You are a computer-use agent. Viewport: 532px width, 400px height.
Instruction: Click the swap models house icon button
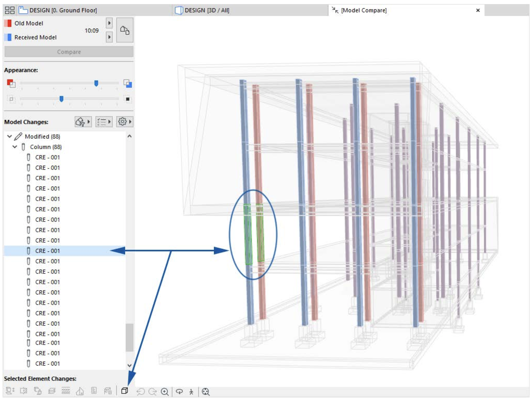click(125, 30)
